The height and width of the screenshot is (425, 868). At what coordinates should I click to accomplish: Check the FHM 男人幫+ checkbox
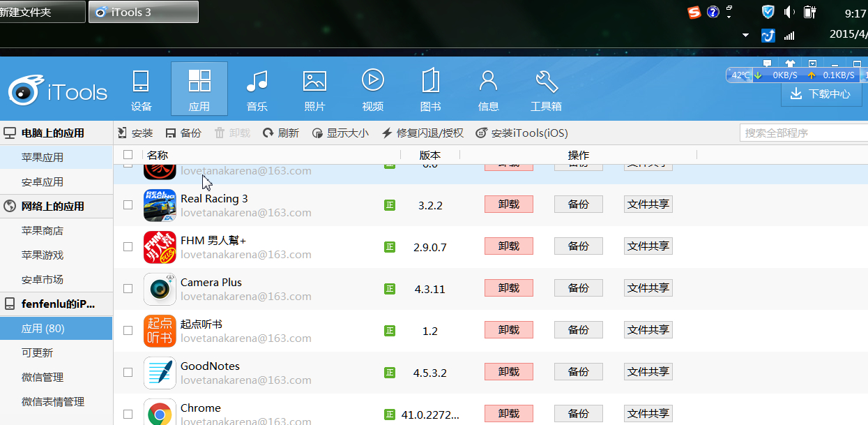click(128, 246)
